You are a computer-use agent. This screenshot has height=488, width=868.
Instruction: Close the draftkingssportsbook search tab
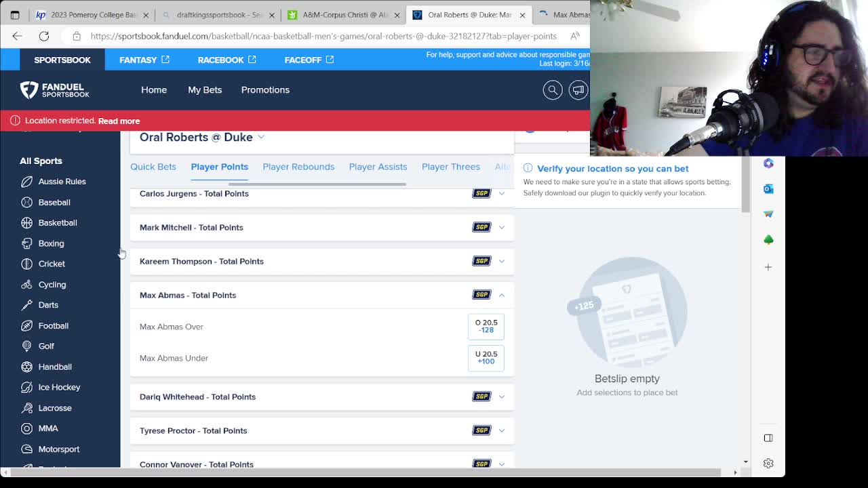[x=272, y=14]
